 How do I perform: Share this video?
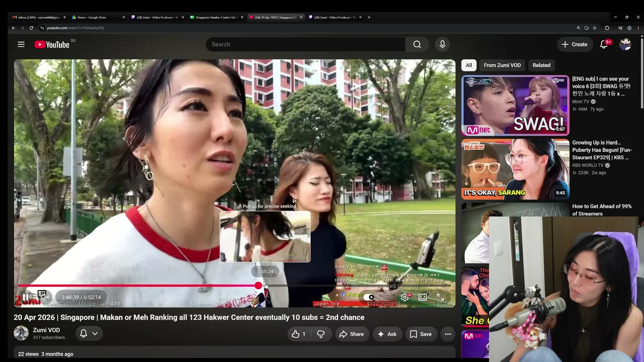click(x=351, y=334)
